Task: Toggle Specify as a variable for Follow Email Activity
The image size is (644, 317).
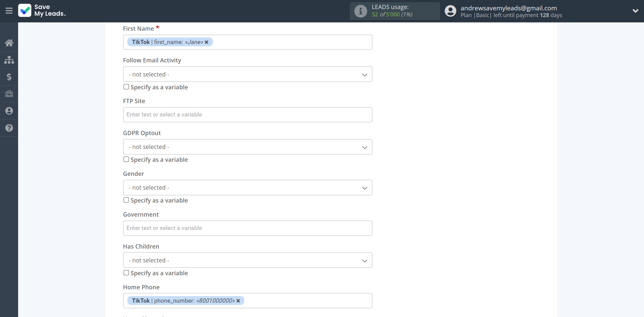Action: 126,87
